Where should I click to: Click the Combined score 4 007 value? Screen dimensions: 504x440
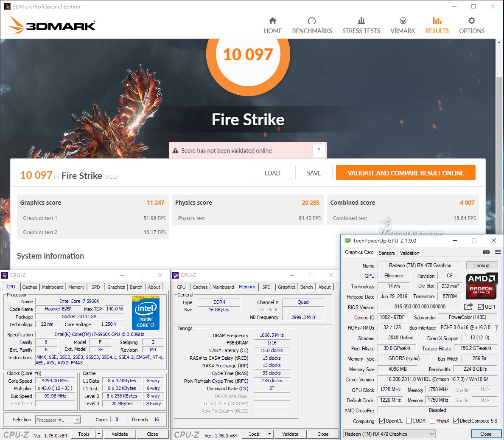pos(467,203)
